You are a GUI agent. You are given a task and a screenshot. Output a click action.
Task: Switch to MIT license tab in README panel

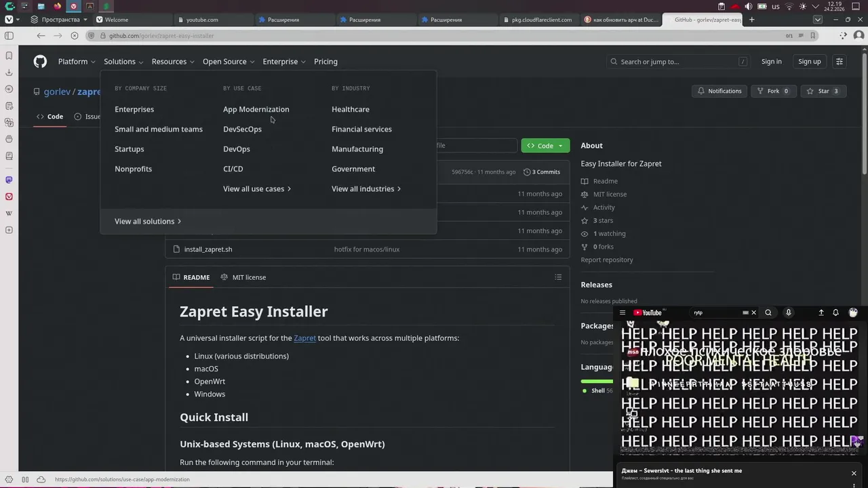243,277
